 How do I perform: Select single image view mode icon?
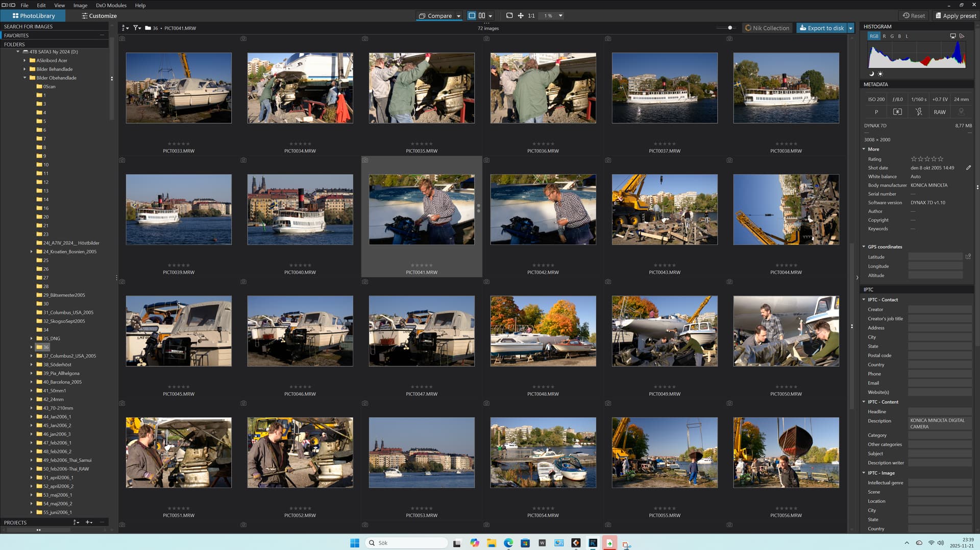[472, 16]
